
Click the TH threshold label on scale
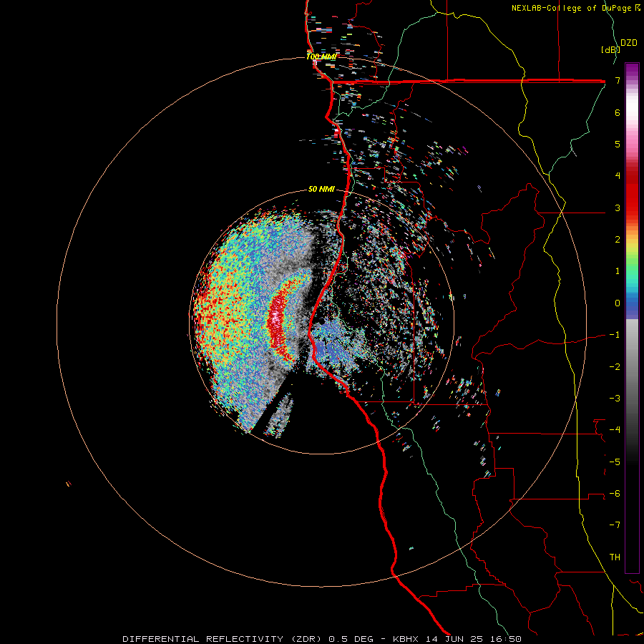(x=615, y=557)
